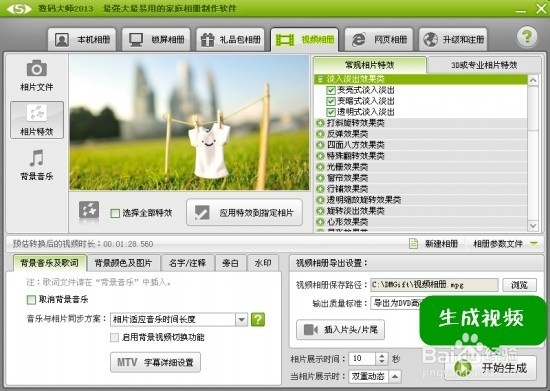550x391 pixels.
Task: Expand 心形效果类 category
Action: (x=320, y=222)
